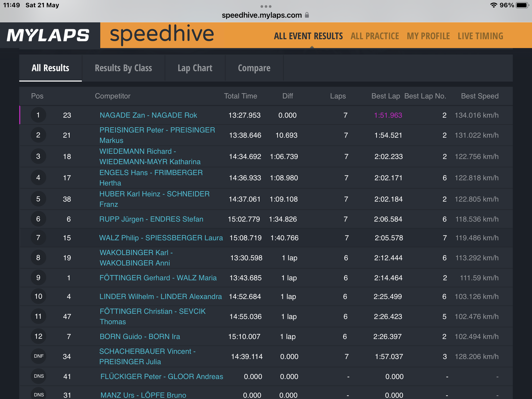Click purple best lap 1:51.963
The width and height of the screenshot is (532, 399).
388,115
